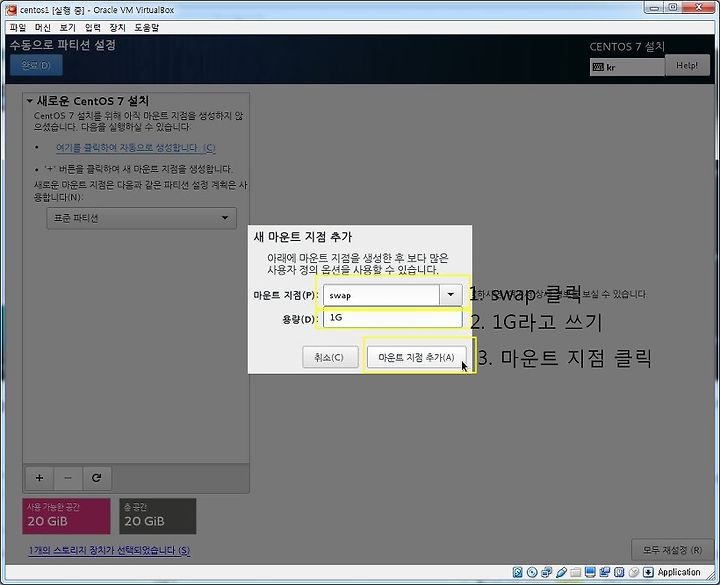Image resolution: width=720 pixels, height=585 pixels.
Task: Click the 20 GiB total space box
Action: pos(158,516)
